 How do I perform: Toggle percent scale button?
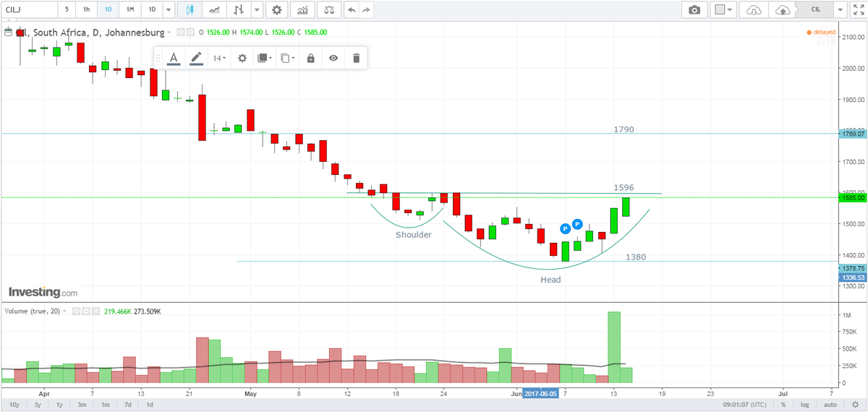(783, 405)
